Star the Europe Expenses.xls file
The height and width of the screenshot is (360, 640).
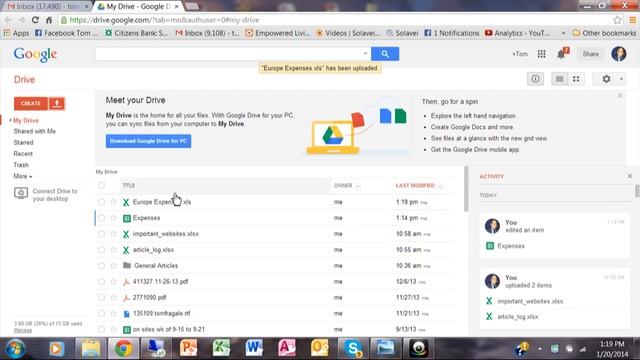113,202
